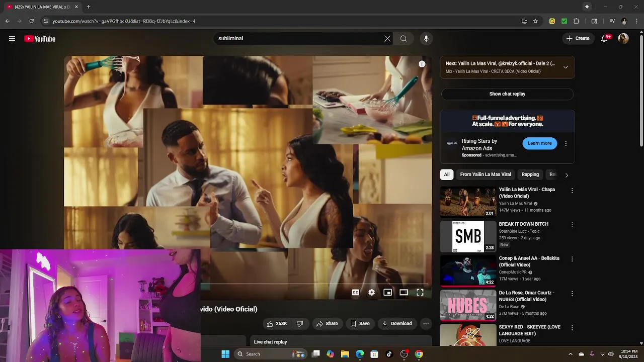Switch to miniplayer mode

click(x=387, y=293)
